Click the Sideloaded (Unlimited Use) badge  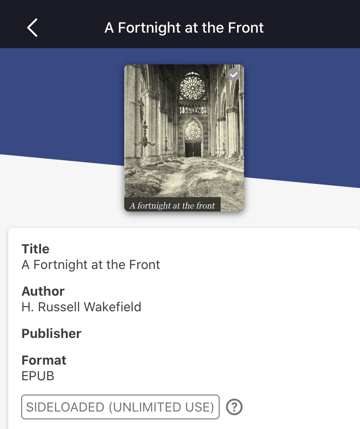point(120,407)
